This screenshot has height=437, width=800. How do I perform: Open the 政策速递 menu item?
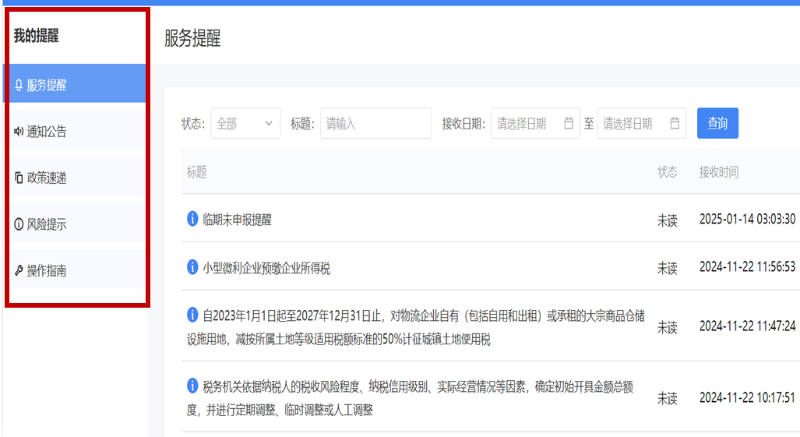coord(47,178)
